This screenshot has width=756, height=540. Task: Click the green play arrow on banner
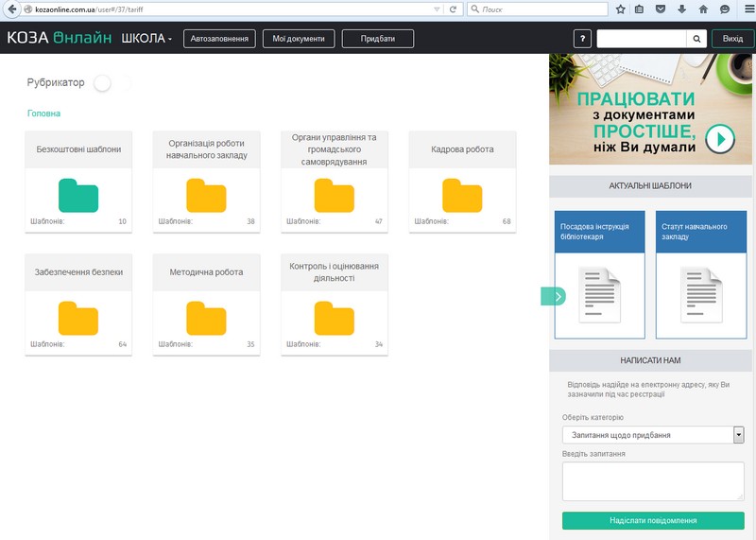point(720,139)
